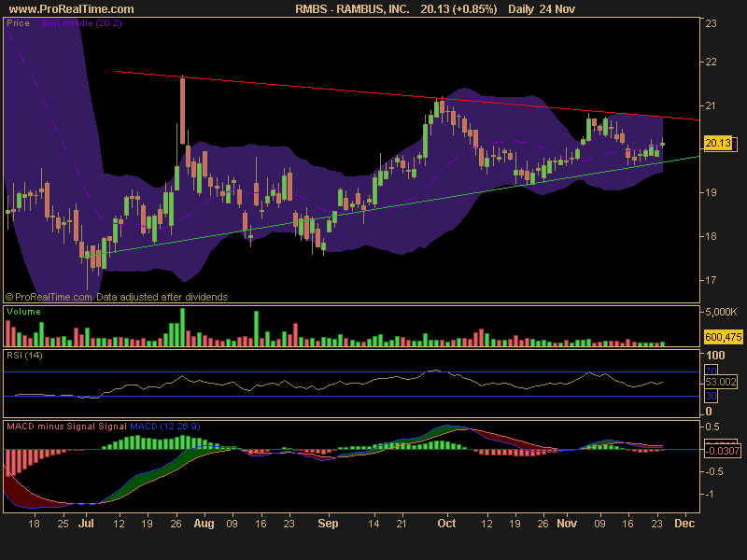Click the RSI 30 oversold level label

[711, 396]
